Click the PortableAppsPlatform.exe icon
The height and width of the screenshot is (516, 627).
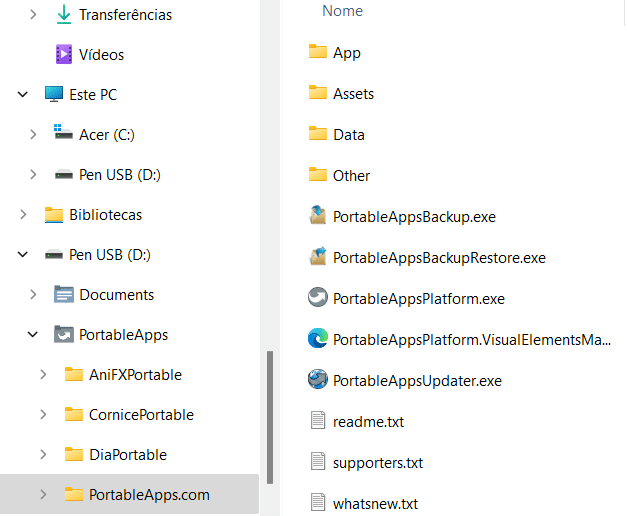317,297
